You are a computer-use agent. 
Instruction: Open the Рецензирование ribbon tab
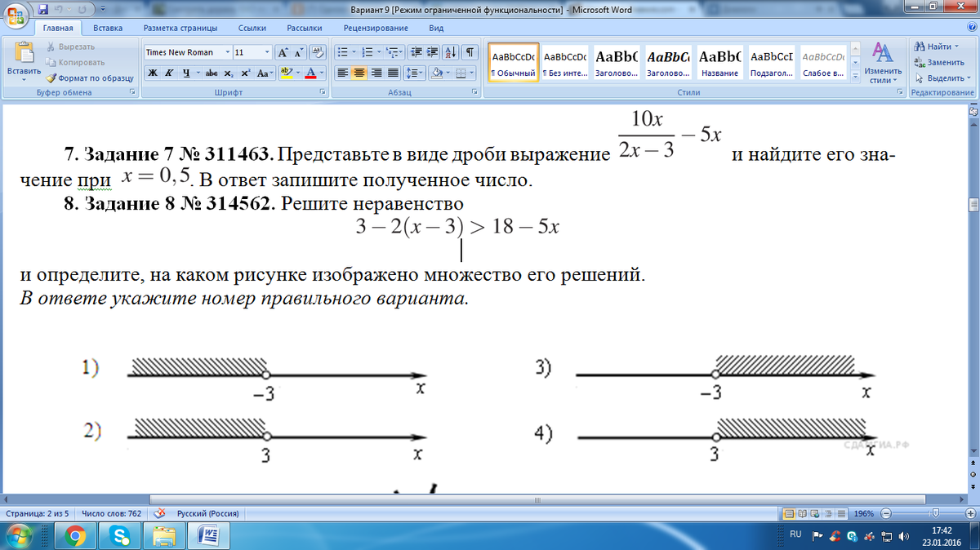tap(375, 28)
